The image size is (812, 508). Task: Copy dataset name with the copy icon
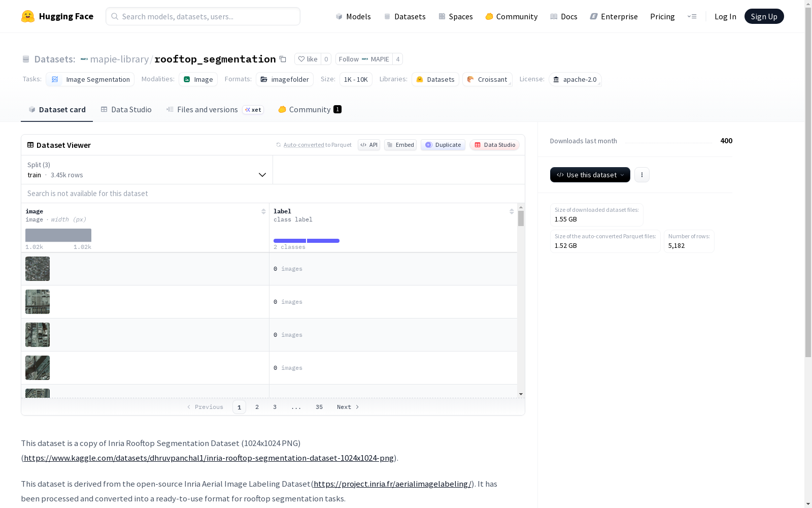283,59
